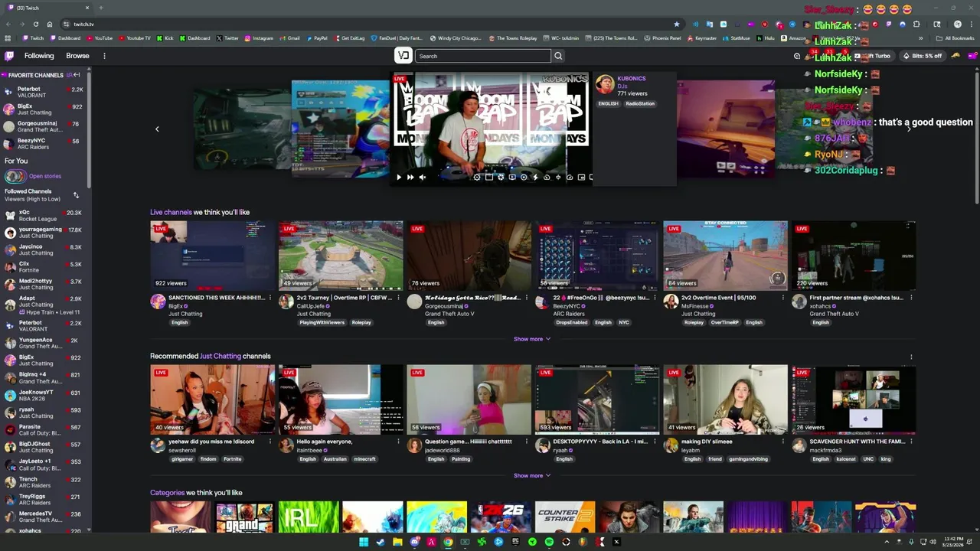This screenshot has height=551, width=980.
Task: Expand Live channels with Show more
Action: coord(531,339)
